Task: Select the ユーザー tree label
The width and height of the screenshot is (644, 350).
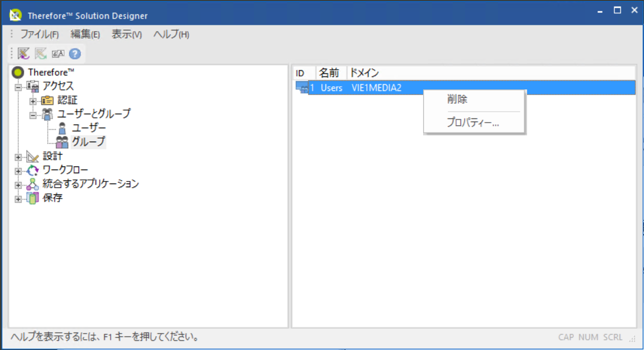Action: point(89,128)
